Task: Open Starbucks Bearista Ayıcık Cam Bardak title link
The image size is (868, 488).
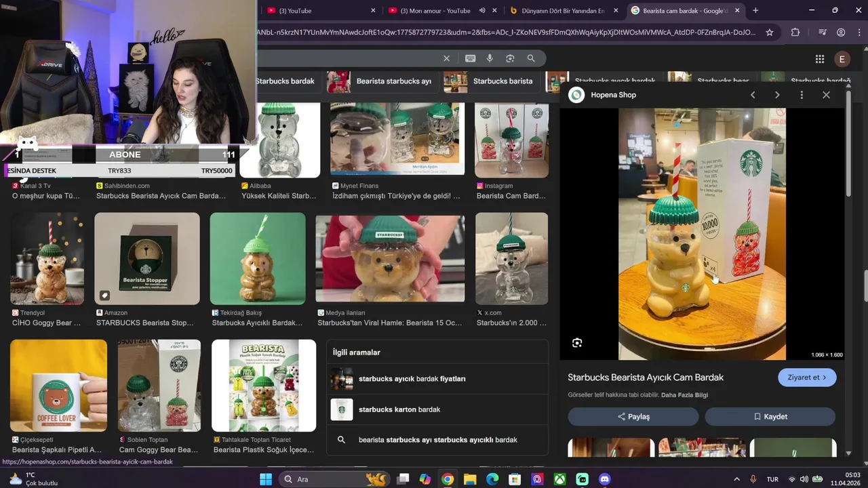Action: [x=646, y=378]
